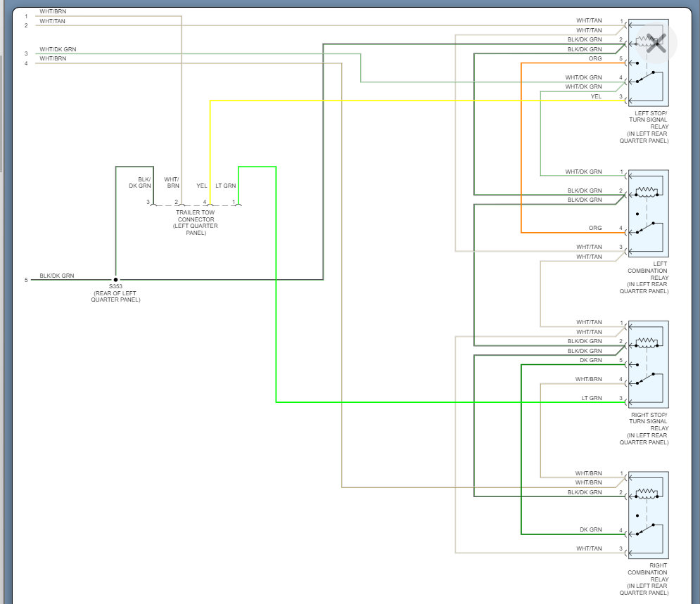Select the RIGHT COMBINATION RELAY caption
Screen dimensions: 700x604
(x=644, y=579)
